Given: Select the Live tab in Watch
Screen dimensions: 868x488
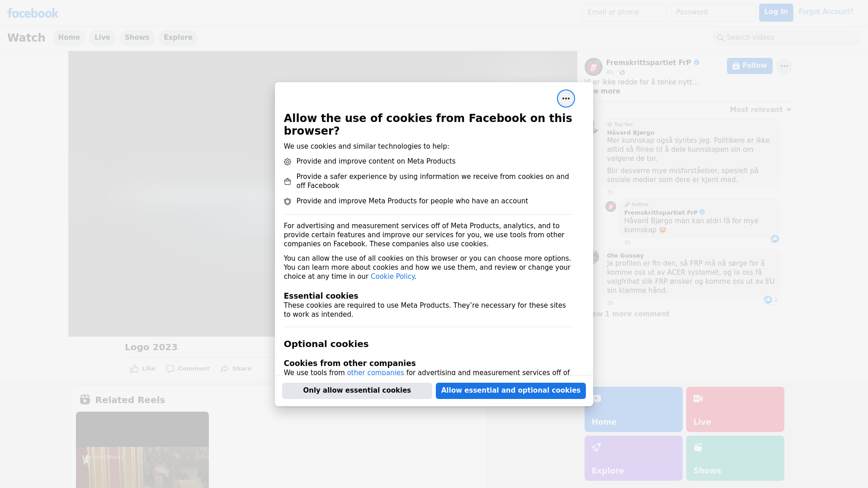Looking at the screenshot, I should click(x=102, y=38).
